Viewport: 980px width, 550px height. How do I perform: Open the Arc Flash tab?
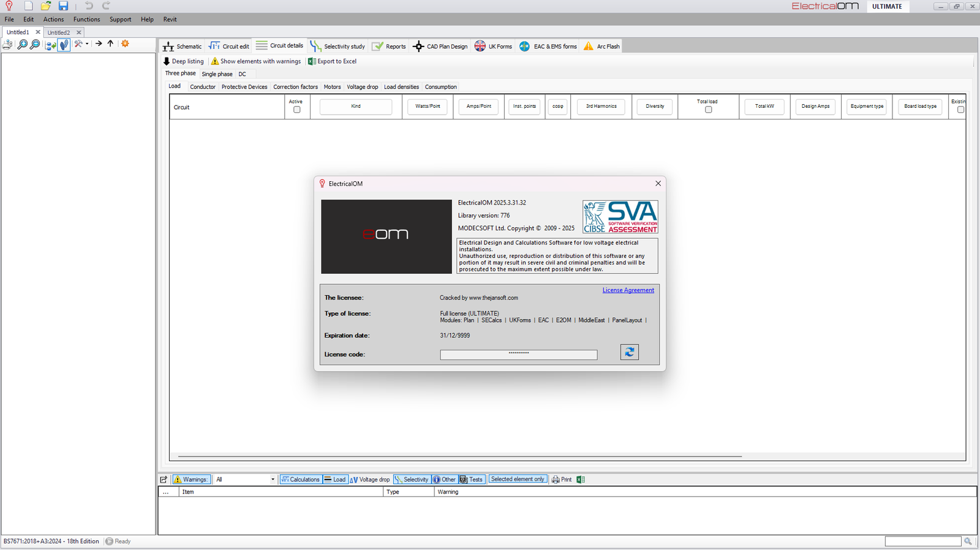pos(601,47)
